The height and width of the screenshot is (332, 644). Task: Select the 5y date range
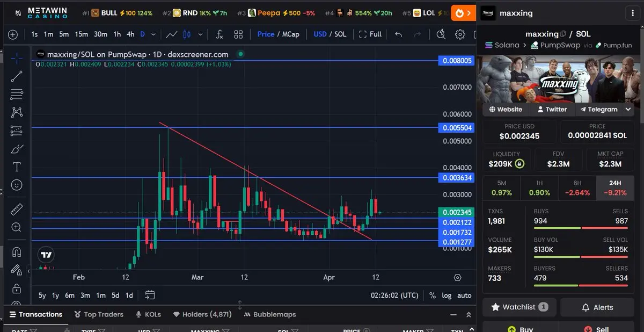click(42, 295)
